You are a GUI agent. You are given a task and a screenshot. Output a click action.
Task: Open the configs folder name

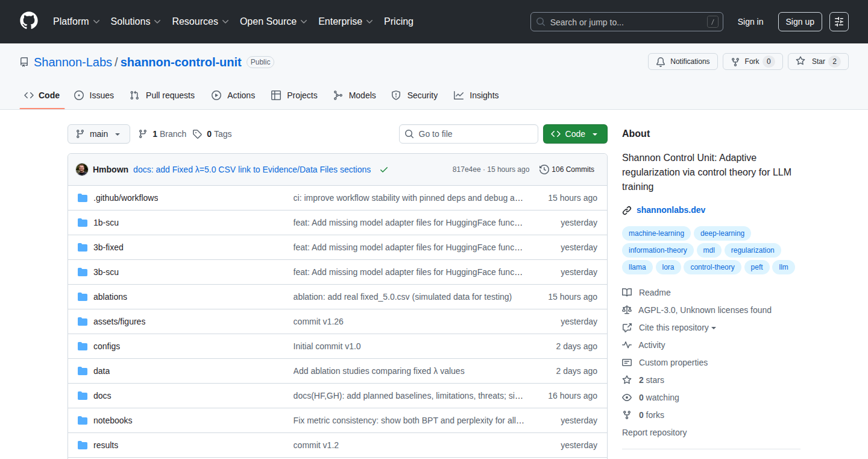[x=107, y=346]
